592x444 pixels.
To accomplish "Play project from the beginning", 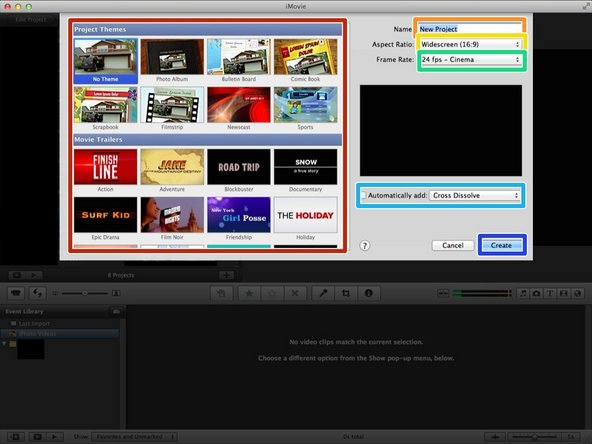I will pyautogui.click(x=34, y=275).
